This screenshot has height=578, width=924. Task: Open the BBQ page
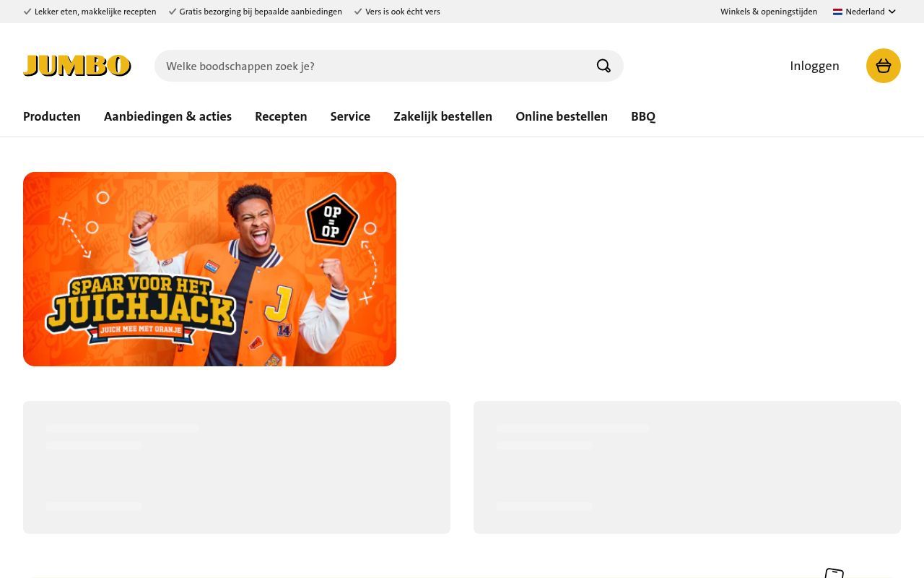coord(643,116)
